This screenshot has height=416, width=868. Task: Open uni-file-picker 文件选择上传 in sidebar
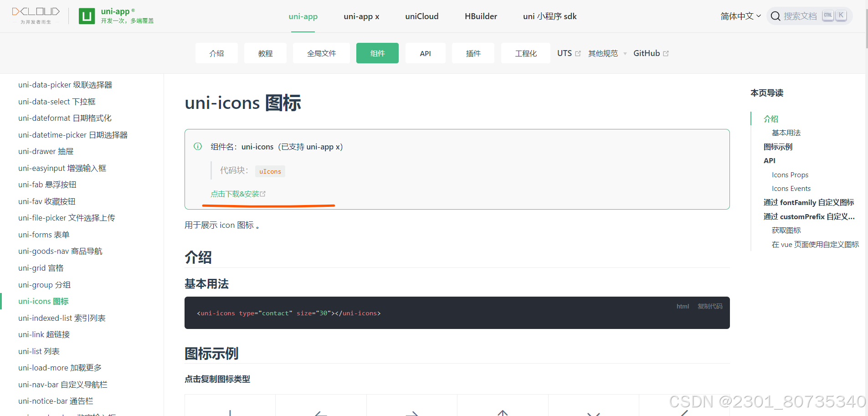[x=67, y=218]
